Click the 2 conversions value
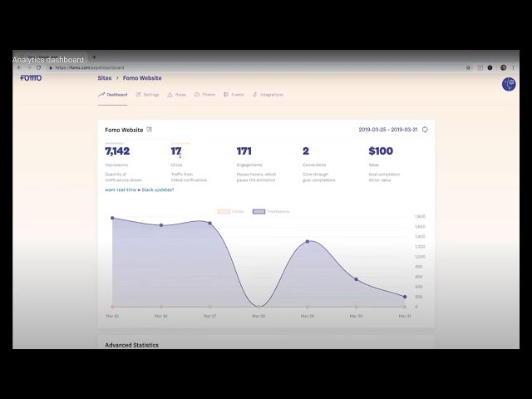Screen dimensions: 532x399 [x=306, y=151]
